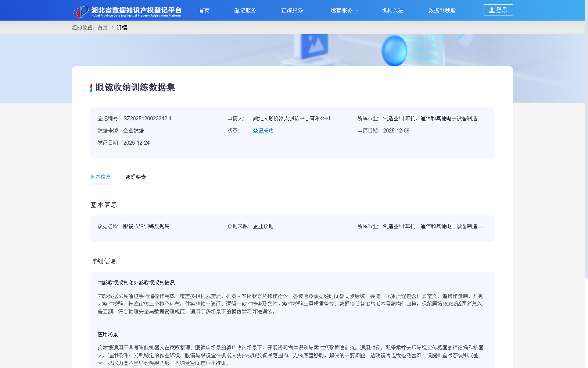Switch to the 基本信息 tab
The width and height of the screenshot is (588, 368).
pos(101,177)
